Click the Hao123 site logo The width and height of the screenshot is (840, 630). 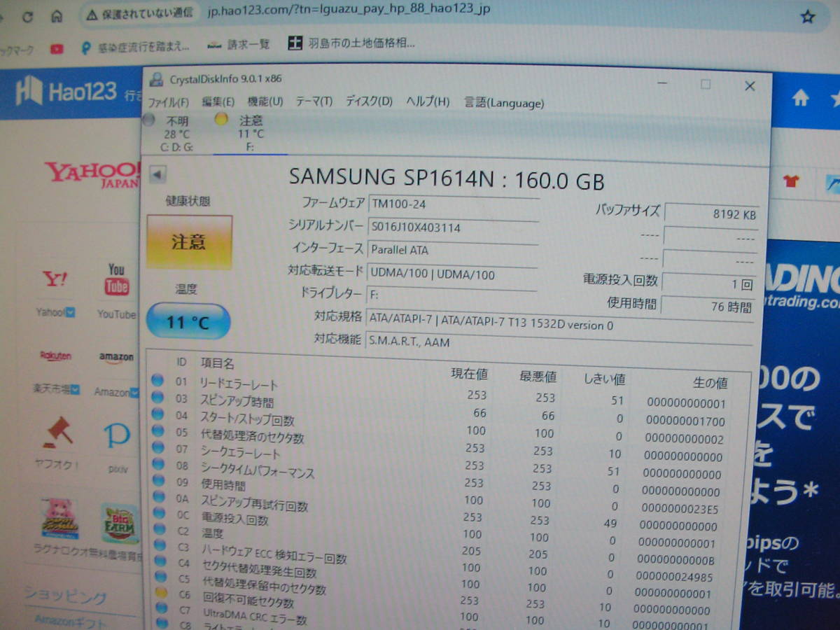[66, 92]
